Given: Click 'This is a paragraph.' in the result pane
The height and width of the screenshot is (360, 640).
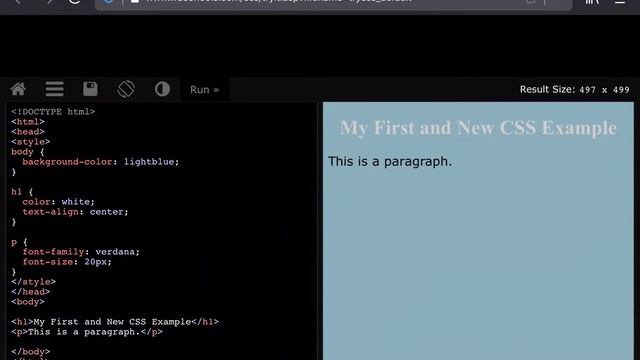Looking at the screenshot, I should (390, 162).
